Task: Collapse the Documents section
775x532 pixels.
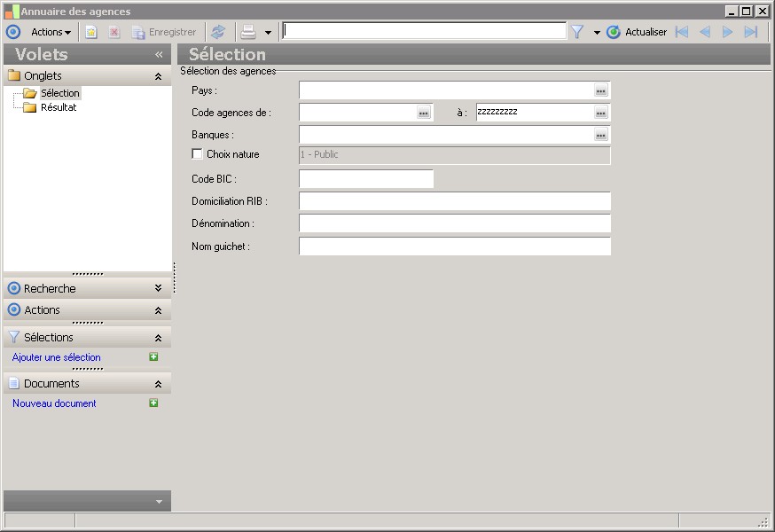Action: [158, 384]
